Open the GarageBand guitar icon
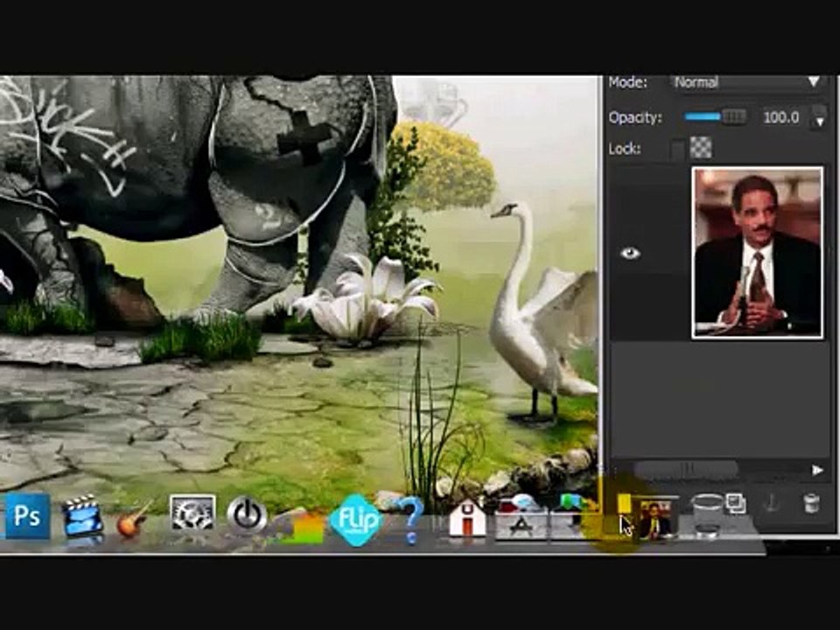 tap(135, 519)
